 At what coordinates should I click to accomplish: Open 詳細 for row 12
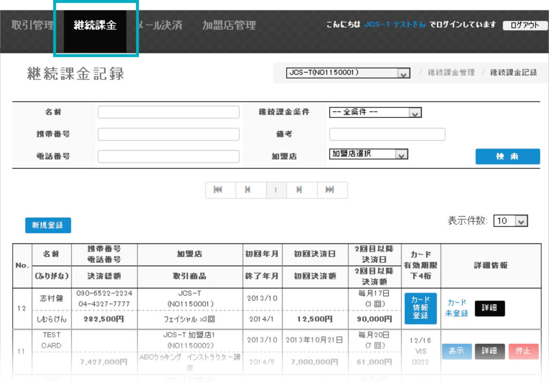pyautogui.click(x=489, y=308)
